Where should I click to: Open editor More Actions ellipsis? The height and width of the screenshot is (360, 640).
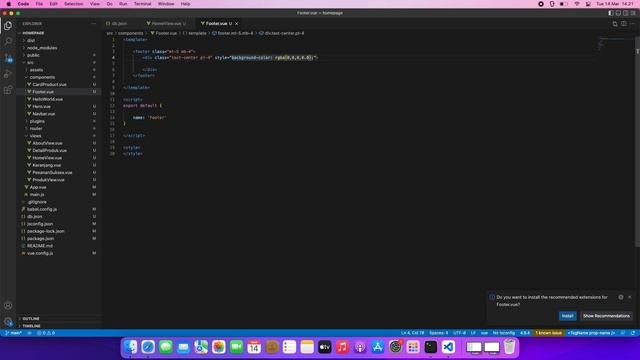coord(632,24)
